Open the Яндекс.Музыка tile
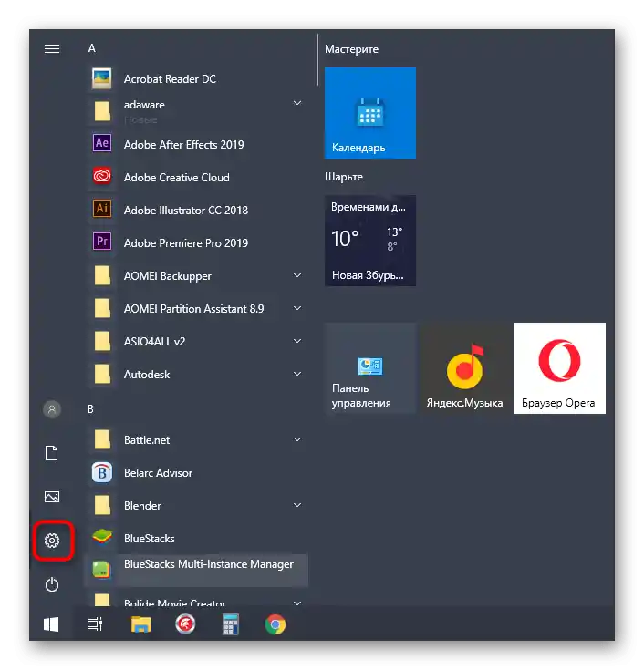Image resolution: width=644 pixels, height=670 pixels. coord(465,368)
